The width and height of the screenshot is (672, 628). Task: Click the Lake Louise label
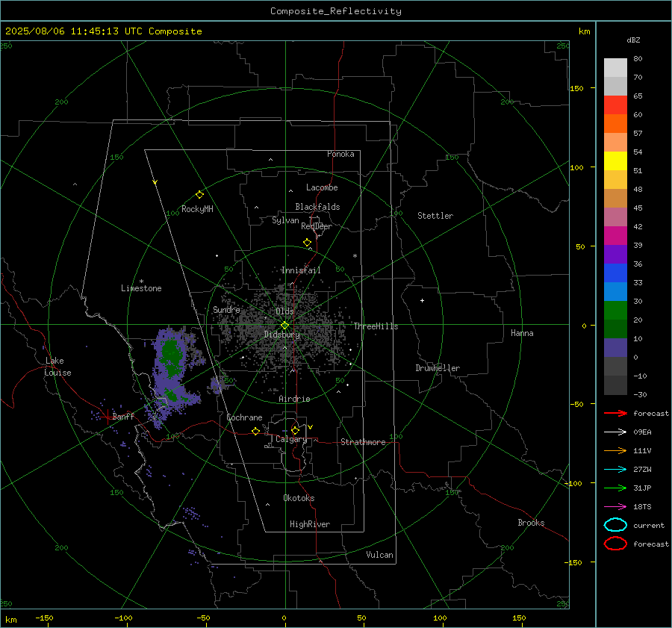click(57, 367)
